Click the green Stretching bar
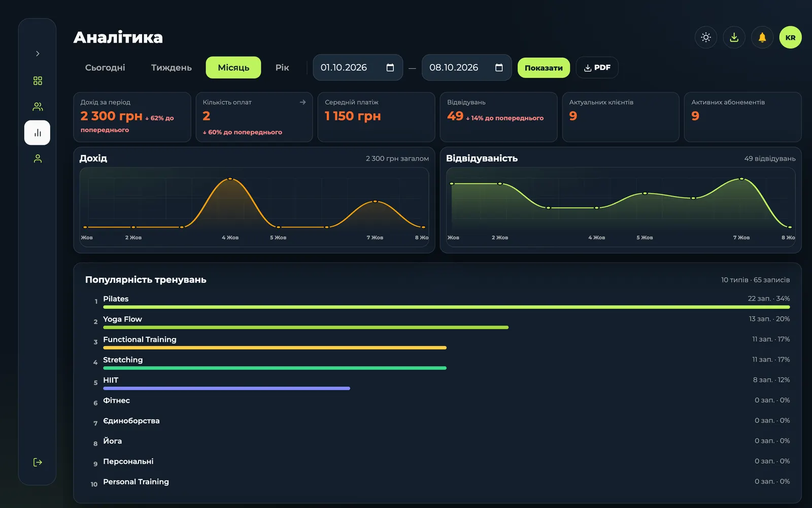This screenshot has height=508, width=812. pos(275,368)
